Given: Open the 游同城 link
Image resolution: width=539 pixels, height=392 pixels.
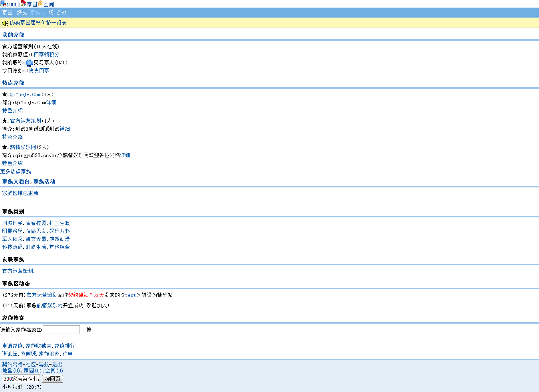Looking at the screenshot, I should tap(28, 354).
